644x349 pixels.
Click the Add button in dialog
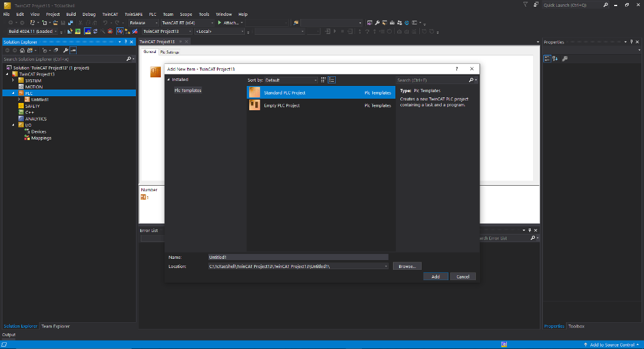pyautogui.click(x=436, y=277)
